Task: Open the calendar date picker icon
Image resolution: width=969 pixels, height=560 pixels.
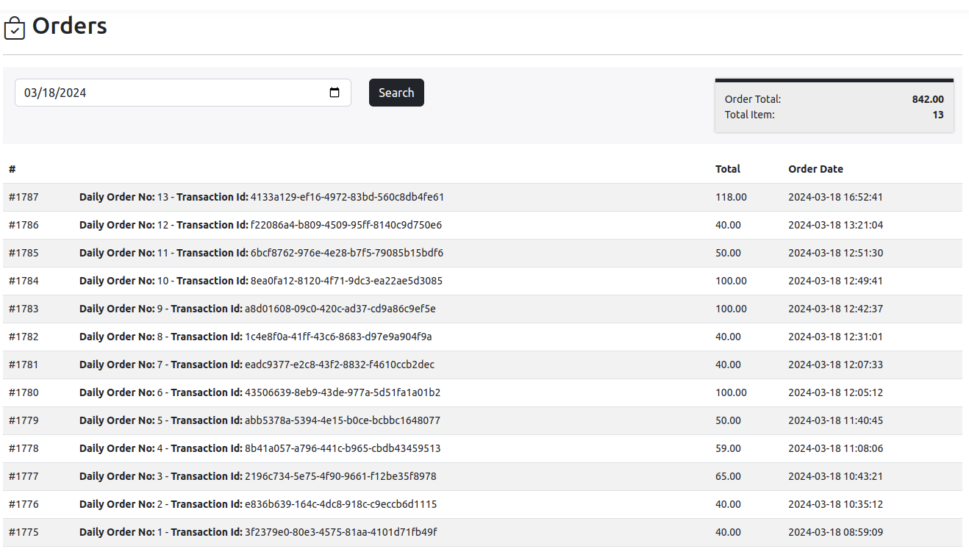Action: (x=335, y=93)
